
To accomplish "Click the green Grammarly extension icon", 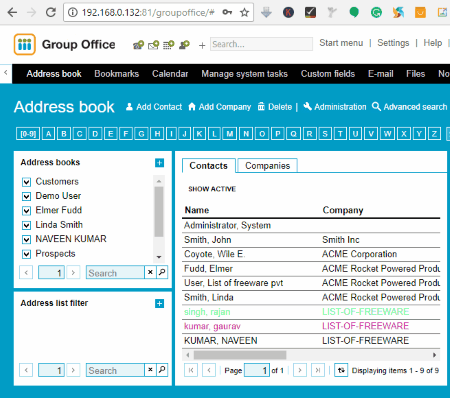I will (376, 13).
